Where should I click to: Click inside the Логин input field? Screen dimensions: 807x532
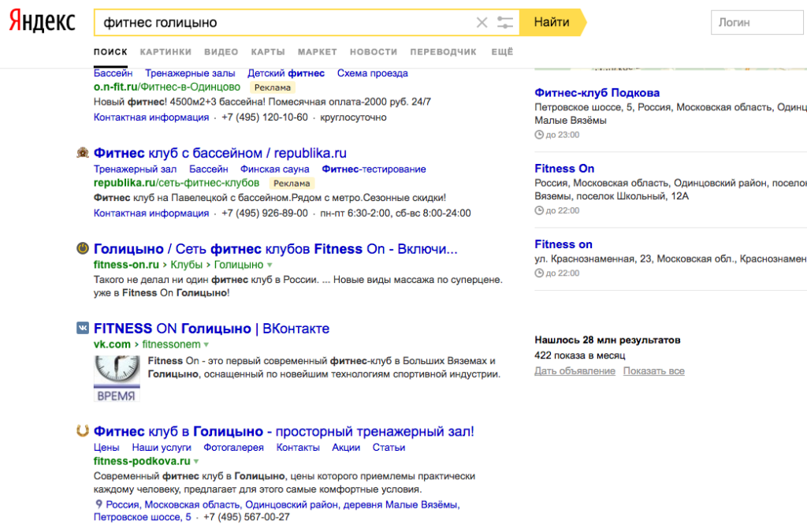pyautogui.click(x=757, y=21)
